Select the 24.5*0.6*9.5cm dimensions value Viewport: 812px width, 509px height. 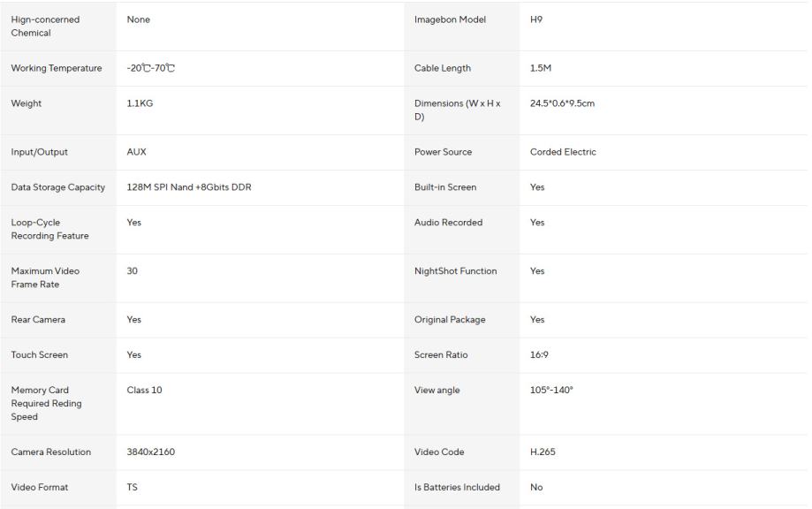pyautogui.click(x=562, y=103)
